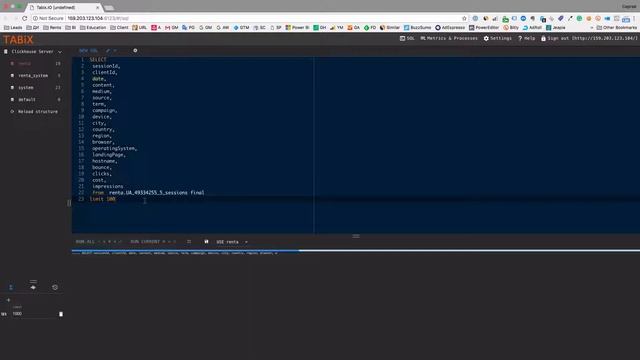Screen dimensions: 640x360
Task: Click the SELECT keyword on line 1
Action: (x=98, y=60)
